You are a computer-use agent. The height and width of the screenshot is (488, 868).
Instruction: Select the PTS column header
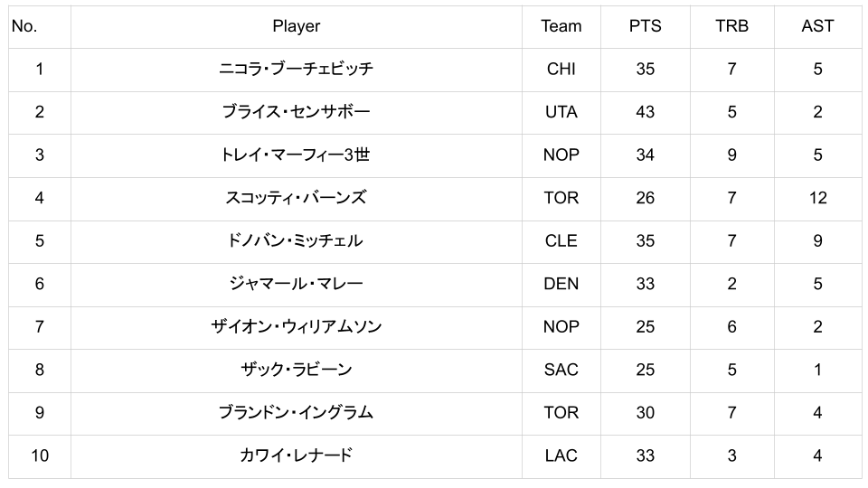(x=645, y=26)
